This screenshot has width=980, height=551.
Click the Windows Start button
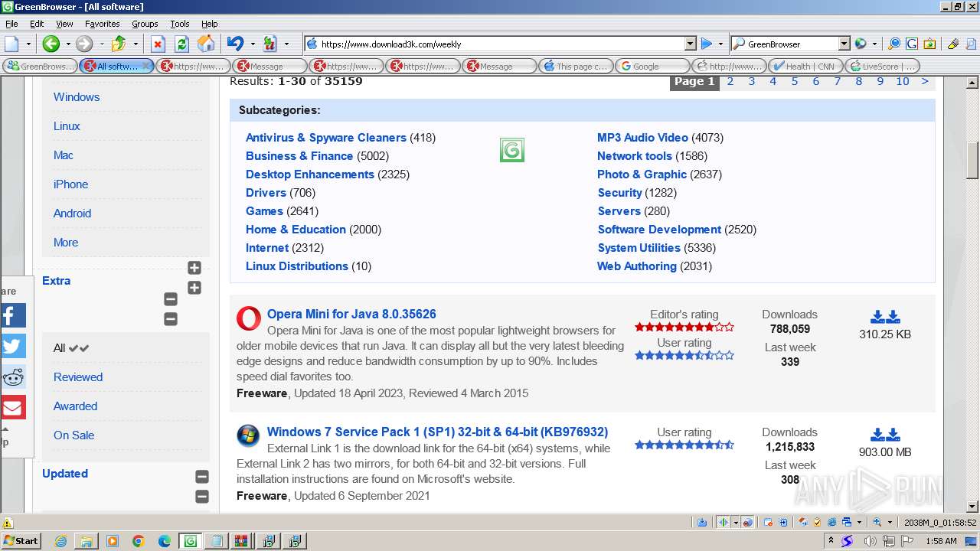21,541
